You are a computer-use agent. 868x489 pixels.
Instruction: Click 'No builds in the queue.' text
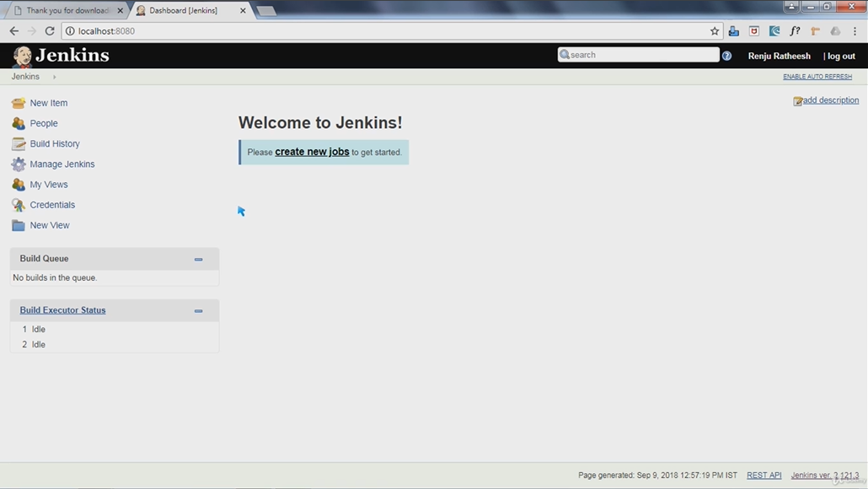tap(55, 277)
